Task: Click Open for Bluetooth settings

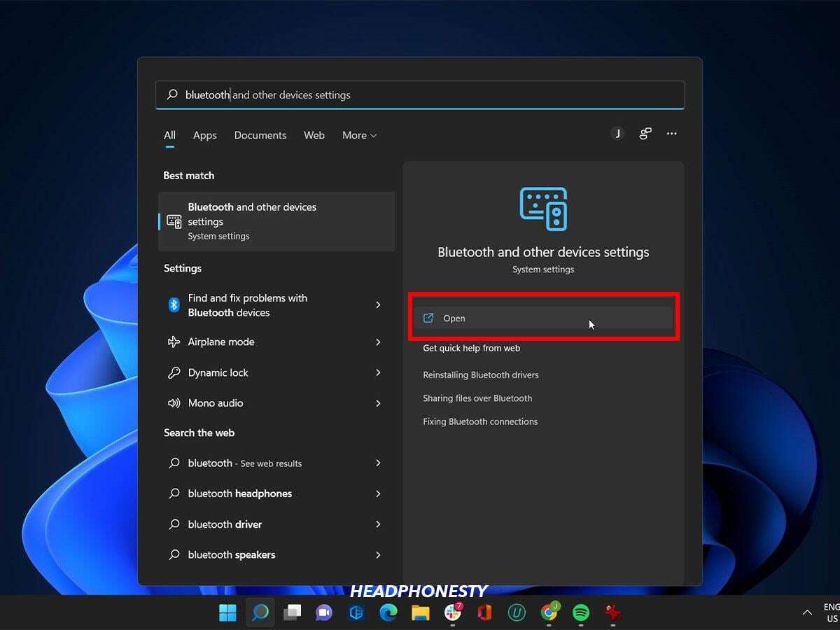Action: point(543,318)
